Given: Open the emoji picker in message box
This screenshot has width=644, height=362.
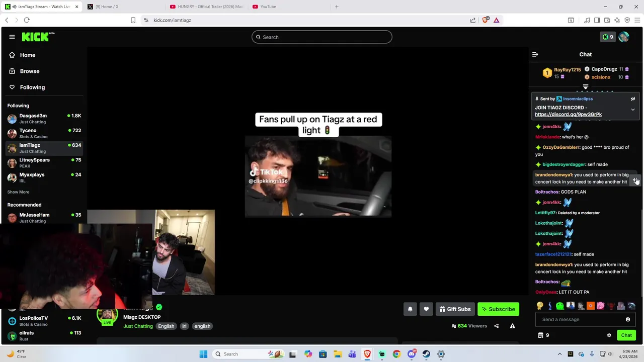Looking at the screenshot, I should [x=628, y=319].
